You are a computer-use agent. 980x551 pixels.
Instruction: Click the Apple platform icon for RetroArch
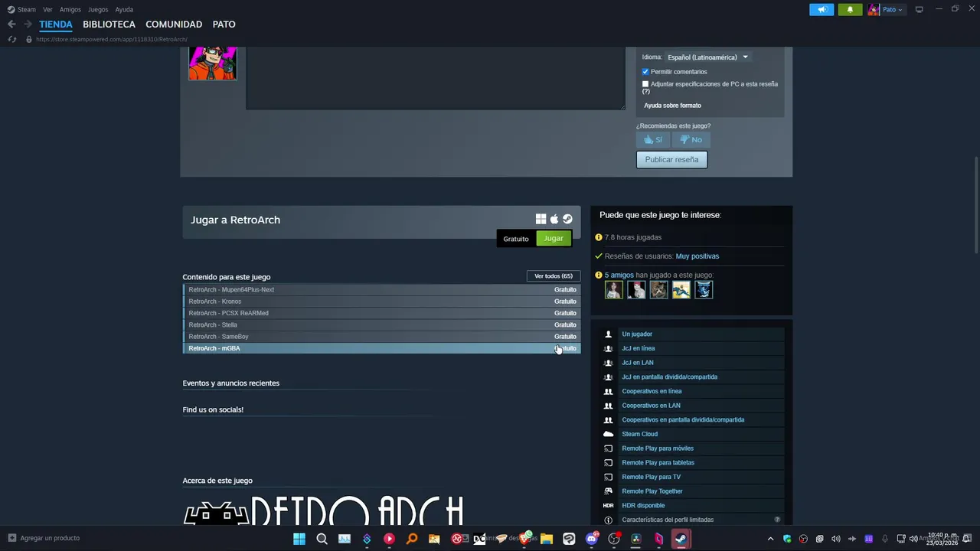(x=554, y=219)
